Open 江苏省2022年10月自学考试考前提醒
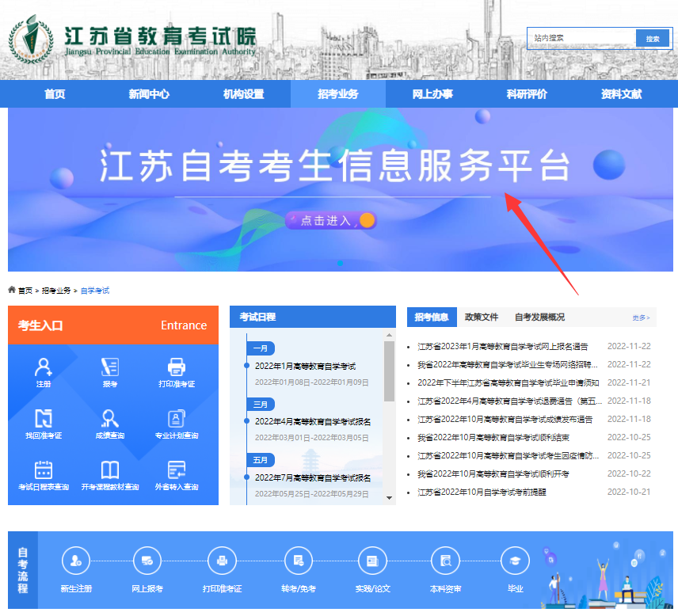 point(482,492)
